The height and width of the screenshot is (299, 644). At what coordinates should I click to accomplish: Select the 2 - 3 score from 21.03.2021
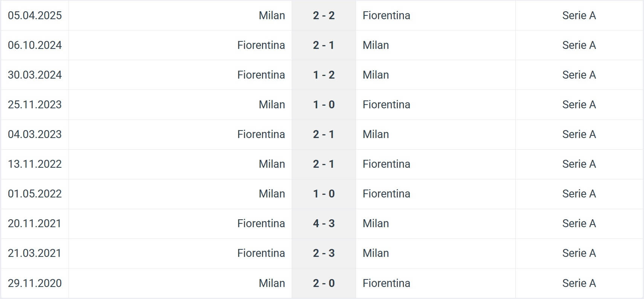coord(324,253)
